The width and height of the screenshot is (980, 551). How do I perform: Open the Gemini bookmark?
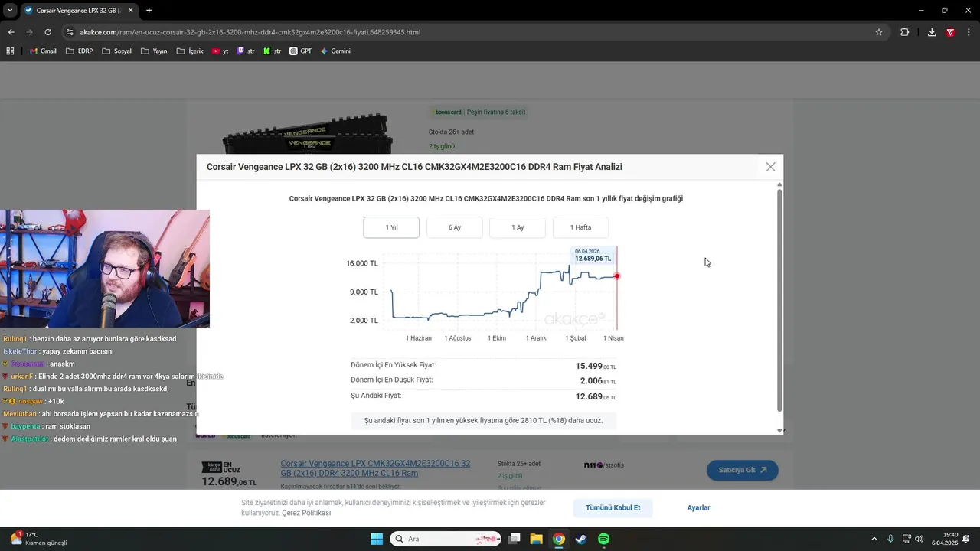[335, 51]
